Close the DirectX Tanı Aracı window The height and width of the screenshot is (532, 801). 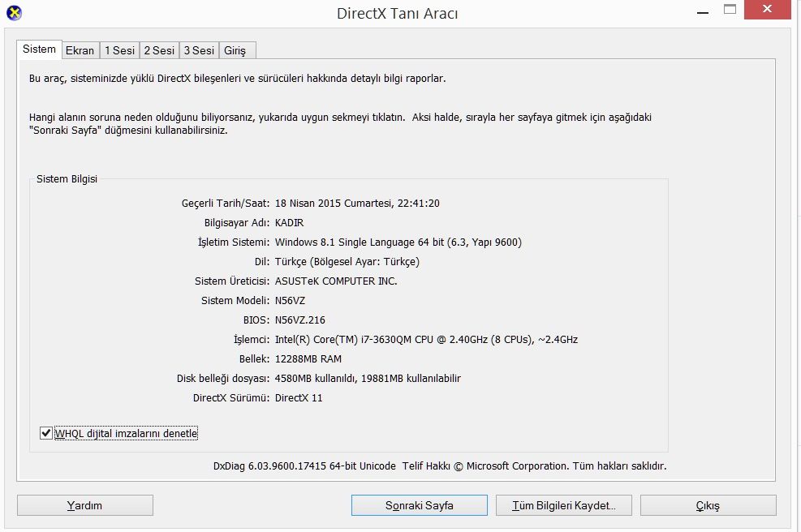tap(767, 10)
